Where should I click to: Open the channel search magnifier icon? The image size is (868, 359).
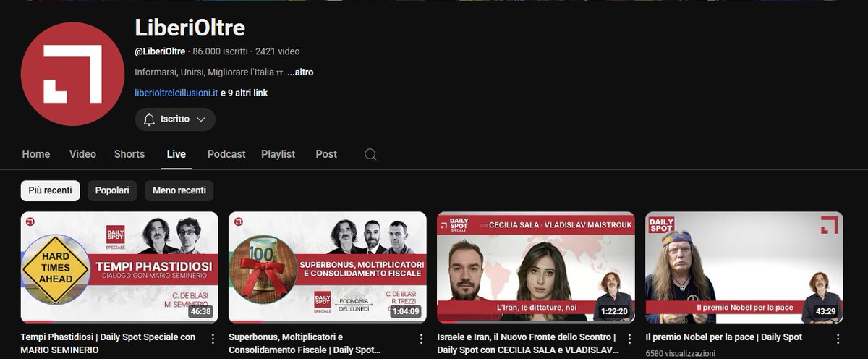click(x=370, y=154)
